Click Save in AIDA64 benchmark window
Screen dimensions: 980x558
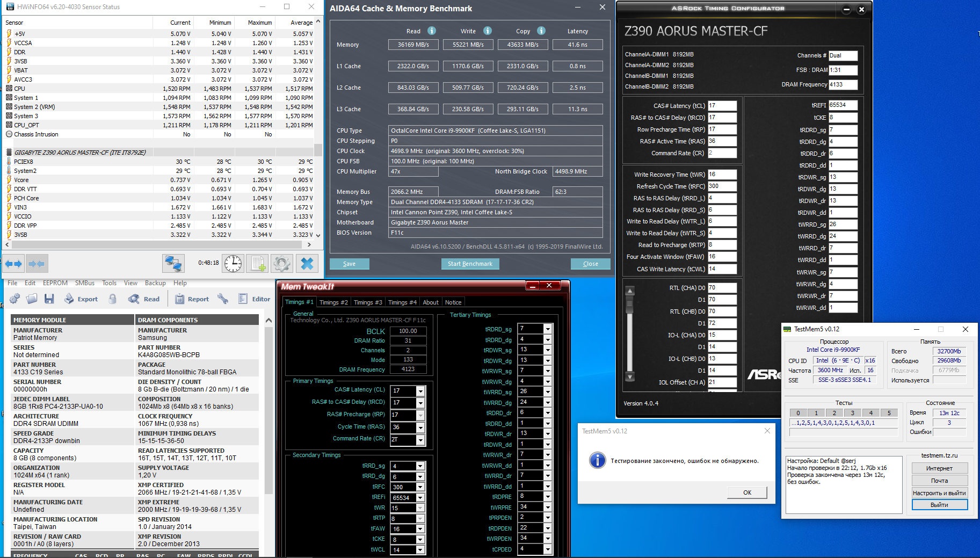click(349, 264)
